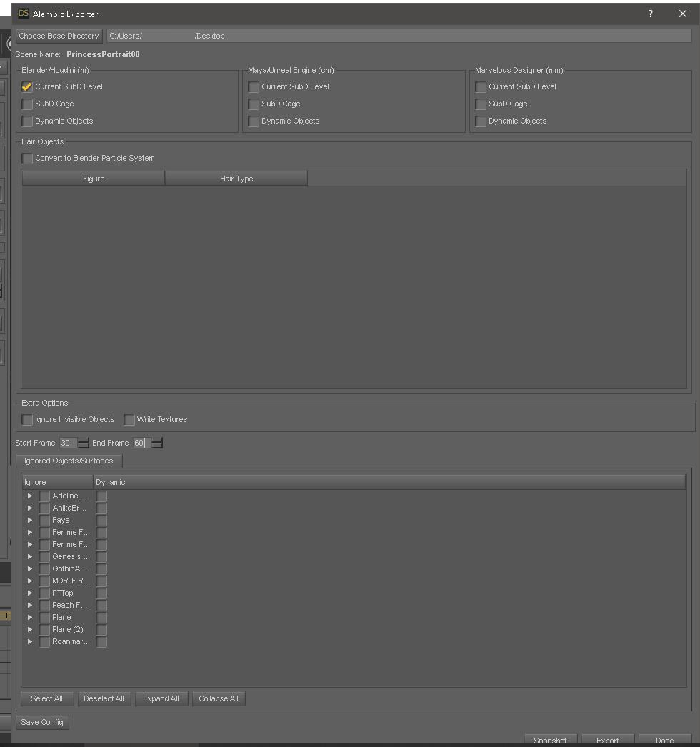Check Ignore Invisible Objects

coord(27,420)
